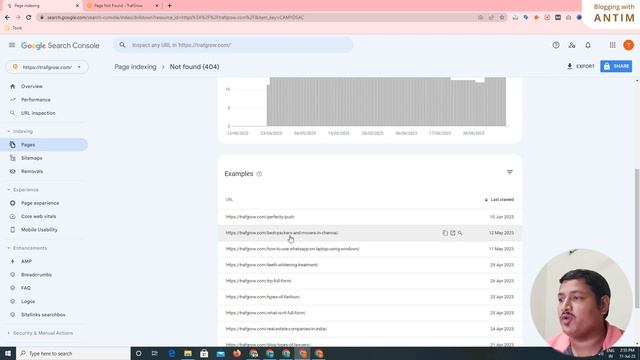
Task: Click Windows taskbar search box
Action: 73,353
